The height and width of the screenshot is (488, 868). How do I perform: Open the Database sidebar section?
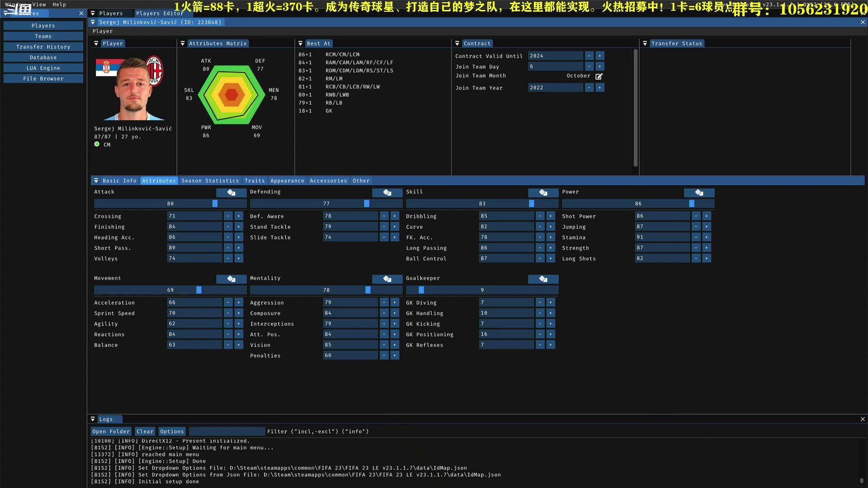(x=43, y=57)
